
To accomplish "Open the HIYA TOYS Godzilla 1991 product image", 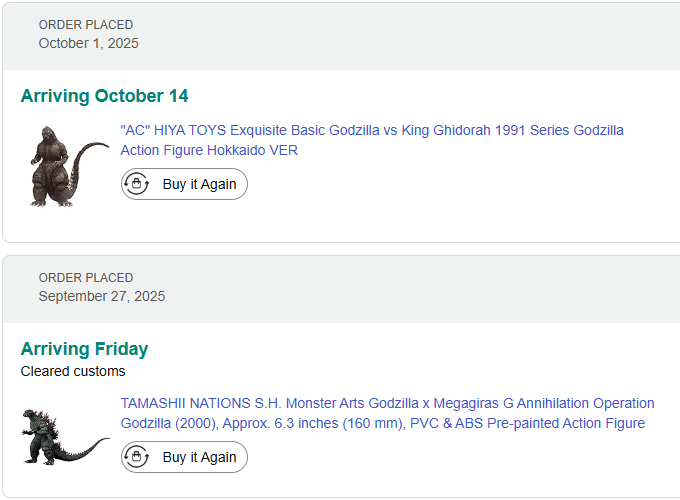I will (x=65, y=166).
